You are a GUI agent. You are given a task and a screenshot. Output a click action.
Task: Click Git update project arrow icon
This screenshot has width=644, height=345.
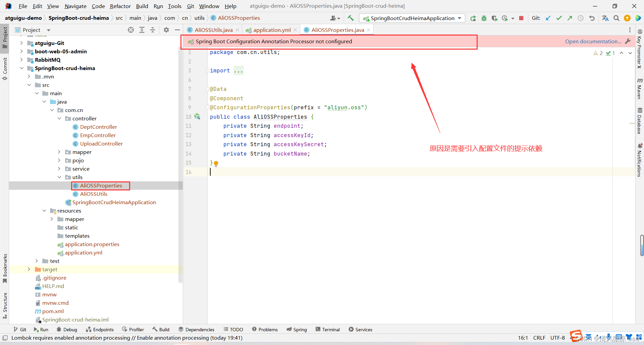[x=548, y=18]
